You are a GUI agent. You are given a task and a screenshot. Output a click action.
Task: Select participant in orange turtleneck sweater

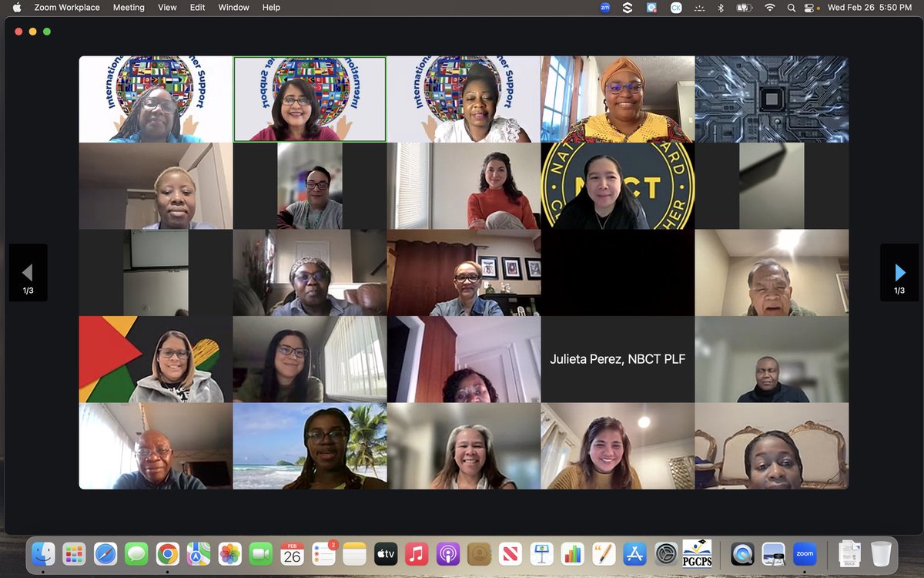(x=464, y=186)
